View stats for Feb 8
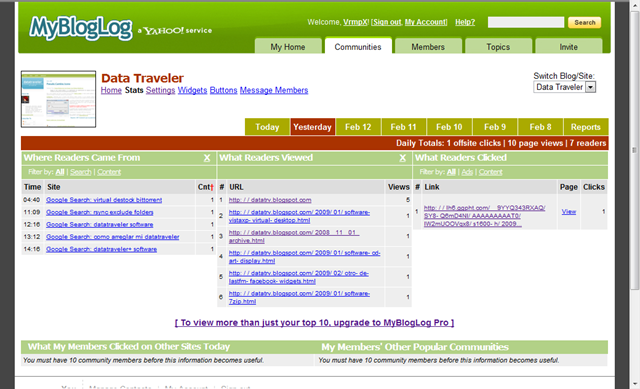The width and height of the screenshot is (640, 389). pyautogui.click(x=540, y=127)
